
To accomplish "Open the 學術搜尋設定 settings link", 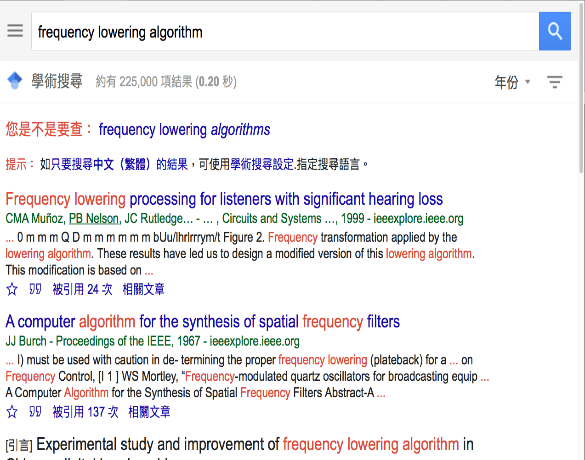I will tap(262, 164).
